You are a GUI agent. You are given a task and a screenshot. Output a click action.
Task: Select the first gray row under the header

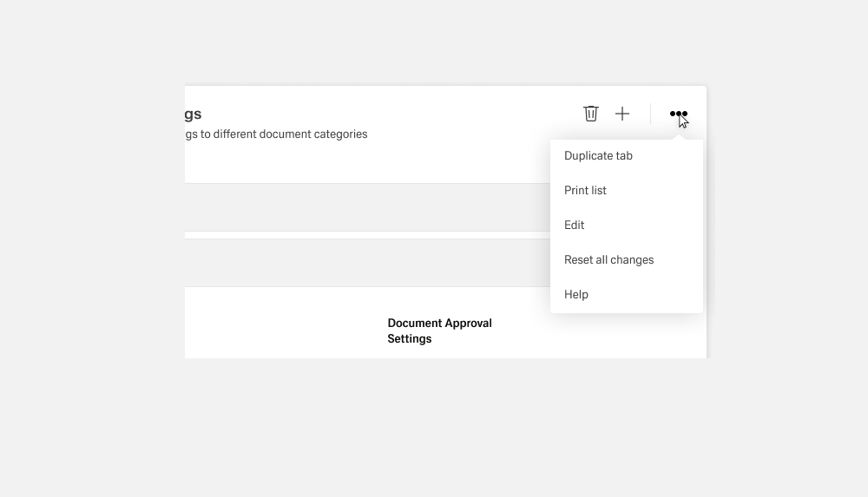pyautogui.click(x=365, y=207)
